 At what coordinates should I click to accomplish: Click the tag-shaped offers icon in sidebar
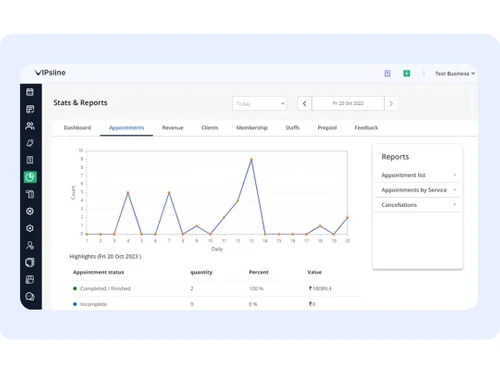coord(30,143)
